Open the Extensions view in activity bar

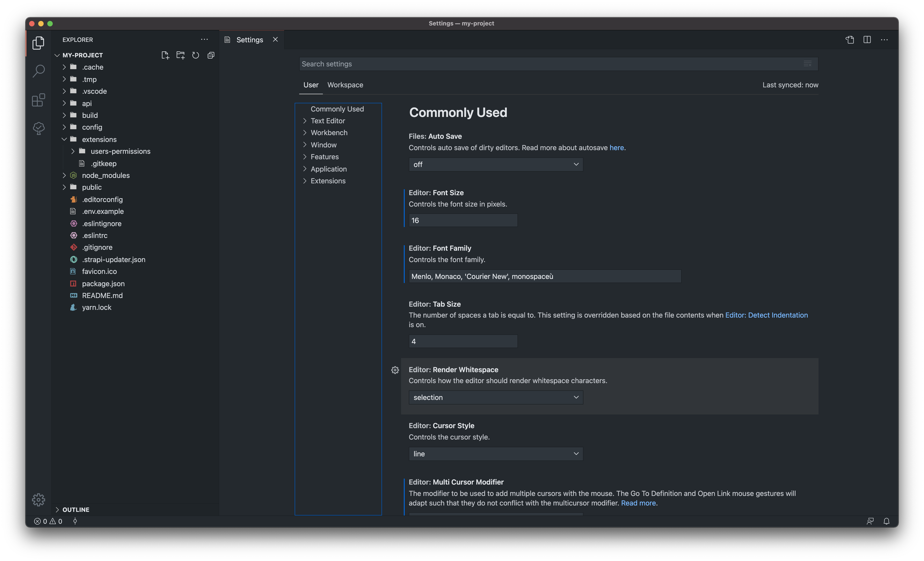tap(38, 100)
